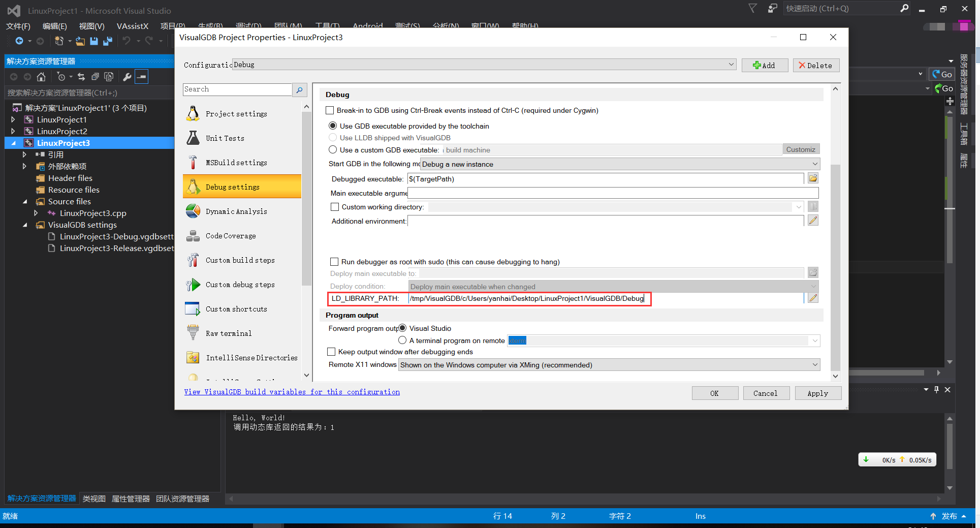Open the Android menu
The image size is (980, 528).
point(367,25)
